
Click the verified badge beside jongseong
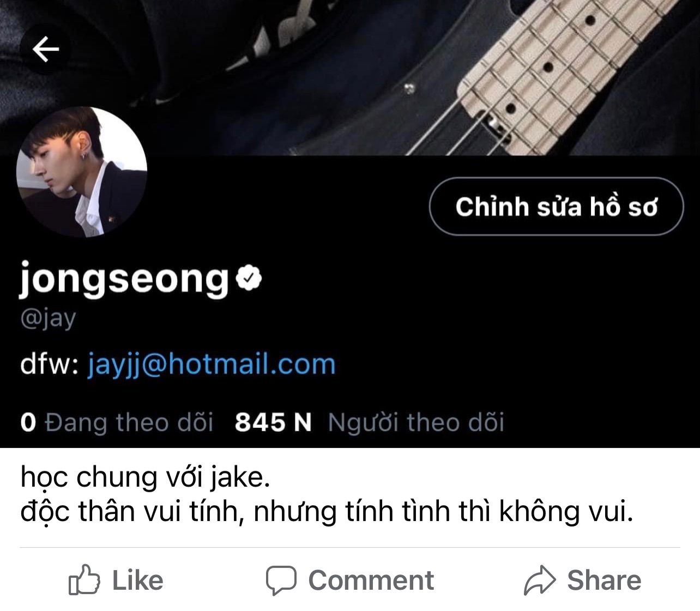[x=249, y=279]
